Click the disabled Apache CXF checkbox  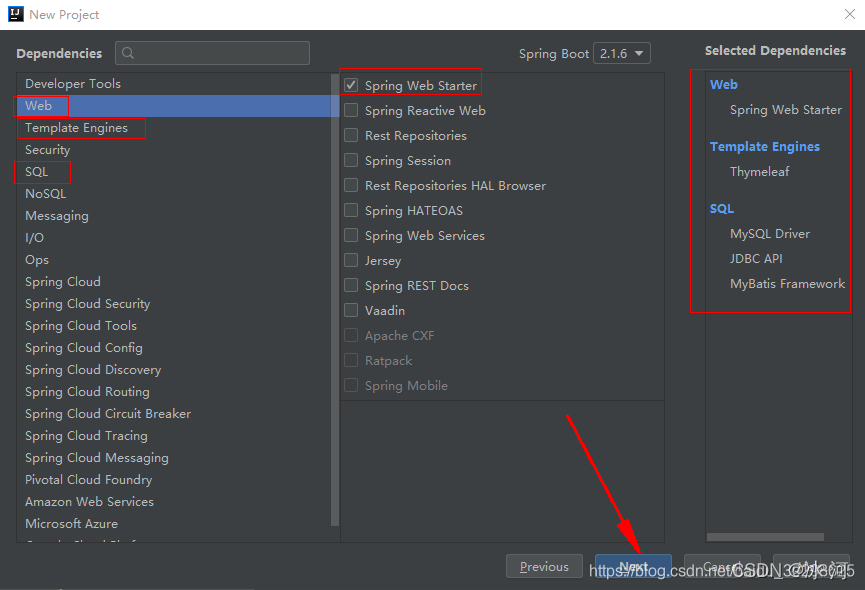[351, 335]
